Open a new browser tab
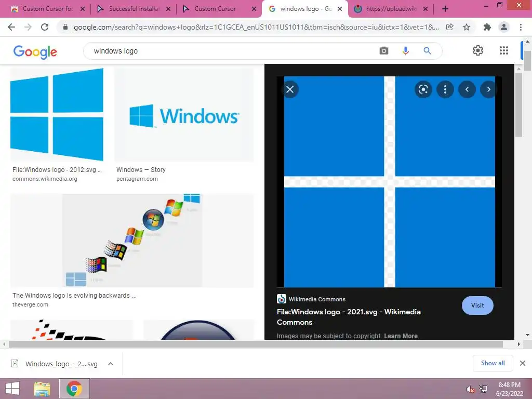The image size is (532, 399). pyautogui.click(x=445, y=9)
